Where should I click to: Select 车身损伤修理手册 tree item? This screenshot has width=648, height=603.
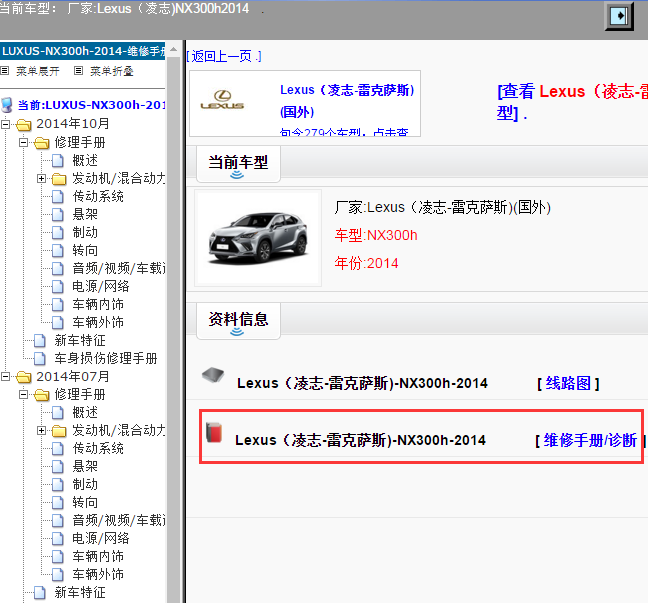[x=106, y=358]
